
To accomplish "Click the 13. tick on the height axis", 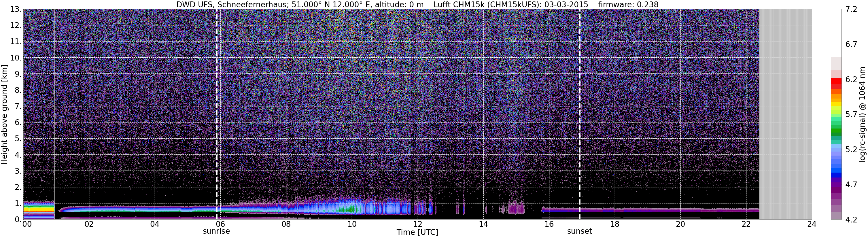I will pos(16,10).
